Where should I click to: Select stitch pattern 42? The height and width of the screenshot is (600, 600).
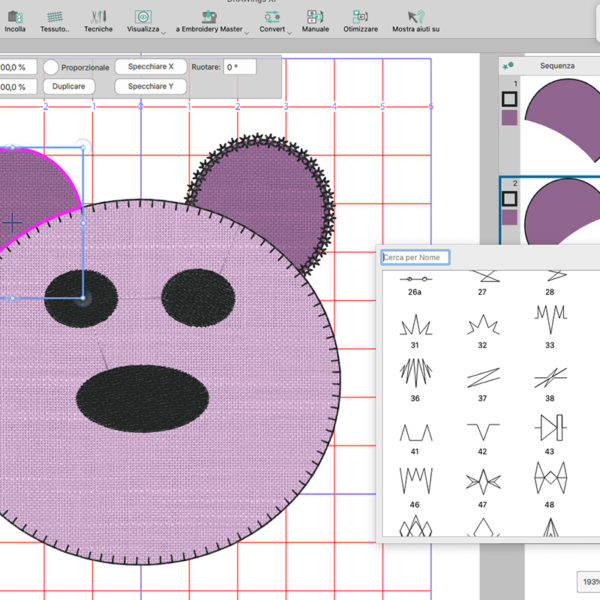coord(483,439)
